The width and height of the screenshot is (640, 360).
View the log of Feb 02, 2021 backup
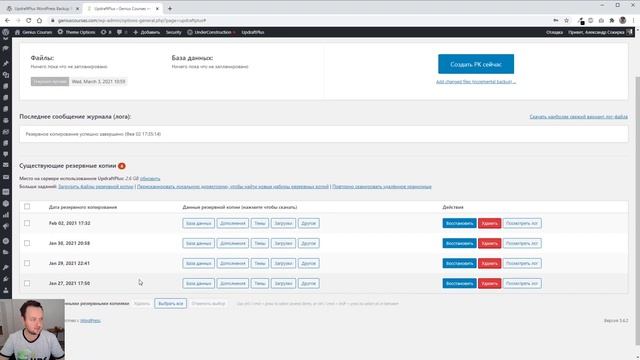point(522,223)
